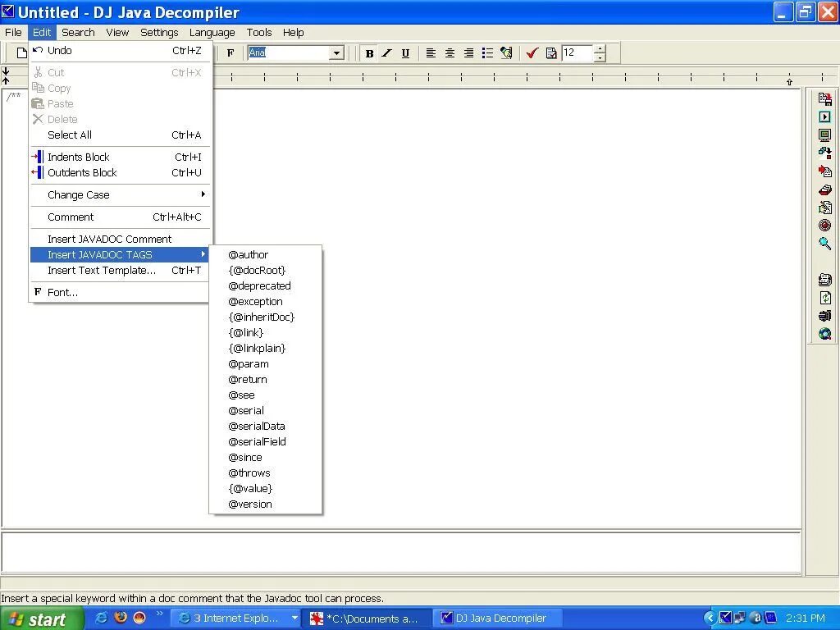Insert the @version tag

pos(265,504)
